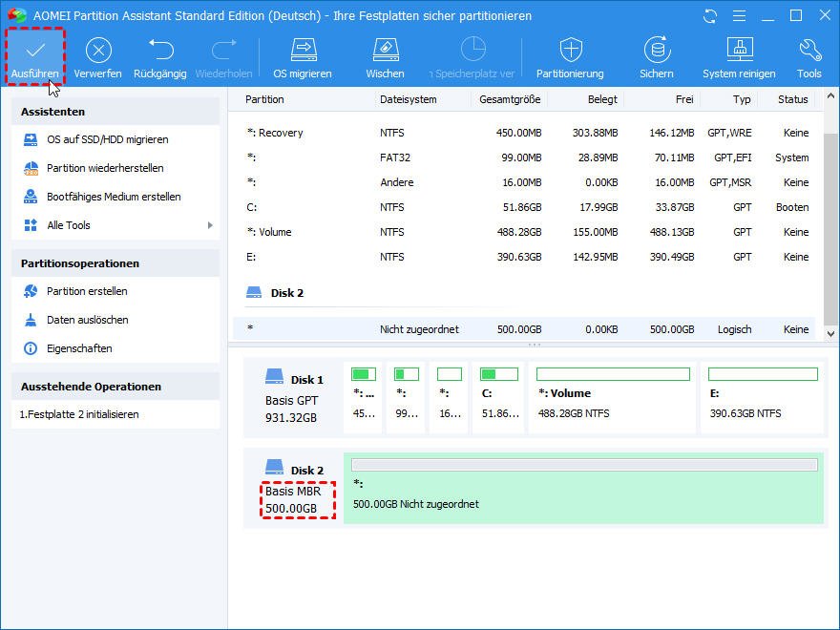Screen dimensions: 840x630
Task: Open Eigenschaften for selected partition
Action: [79, 348]
